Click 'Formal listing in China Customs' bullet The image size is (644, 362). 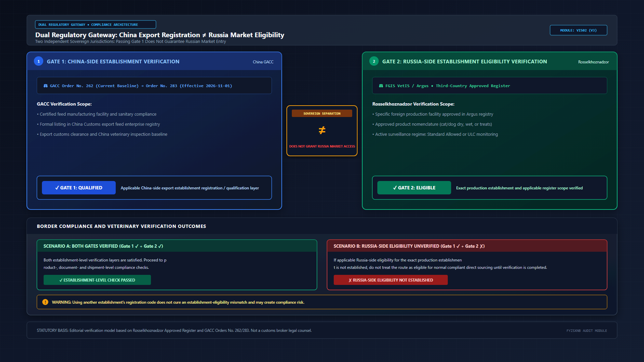click(98, 124)
